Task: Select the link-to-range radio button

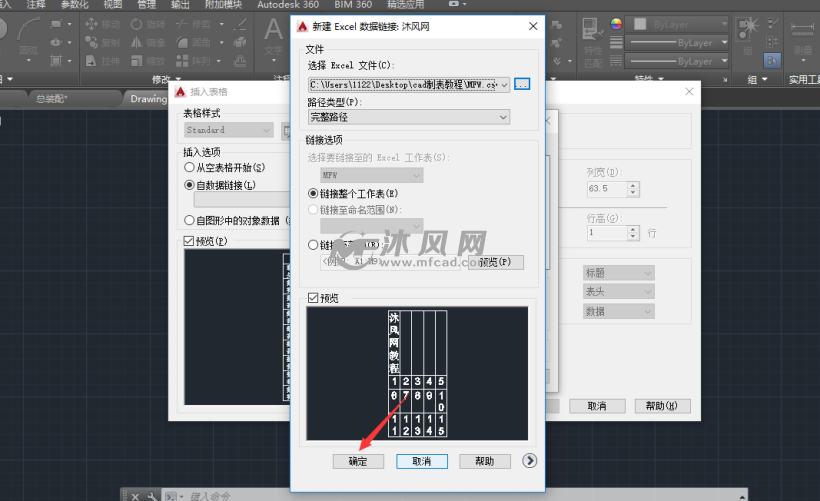Action: (313, 245)
